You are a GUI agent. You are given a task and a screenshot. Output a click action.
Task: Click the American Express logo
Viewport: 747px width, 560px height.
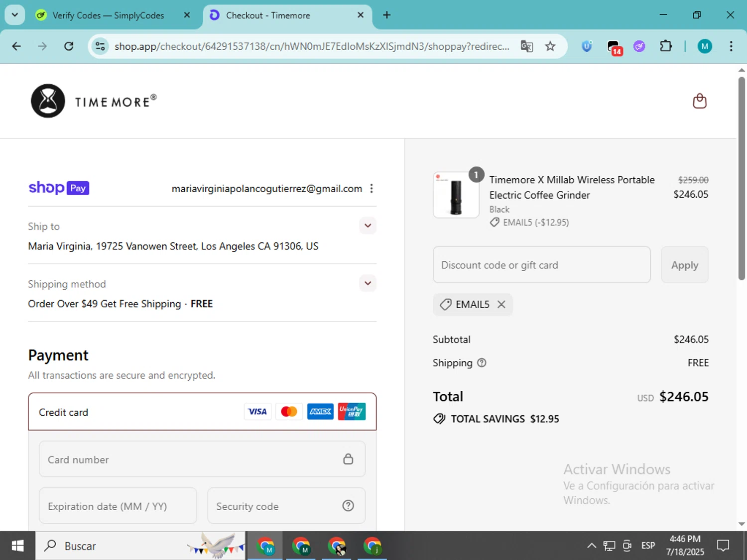(320, 412)
